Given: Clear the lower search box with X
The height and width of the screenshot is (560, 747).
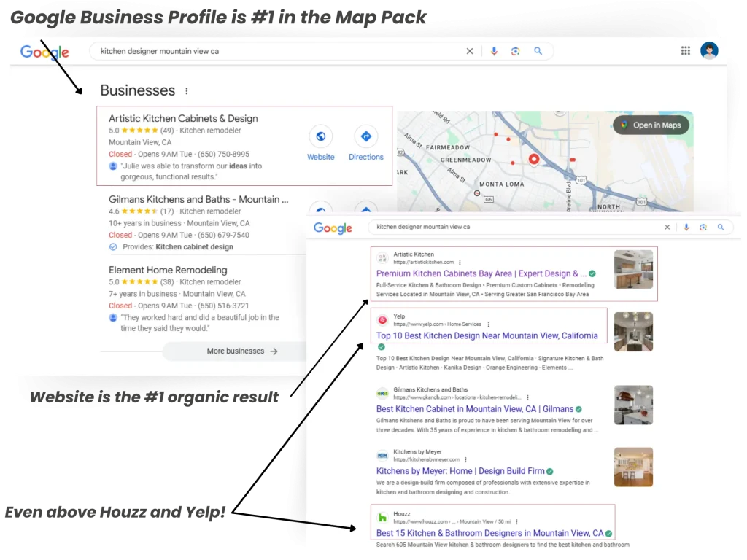Looking at the screenshot, I should coord(667,227).
